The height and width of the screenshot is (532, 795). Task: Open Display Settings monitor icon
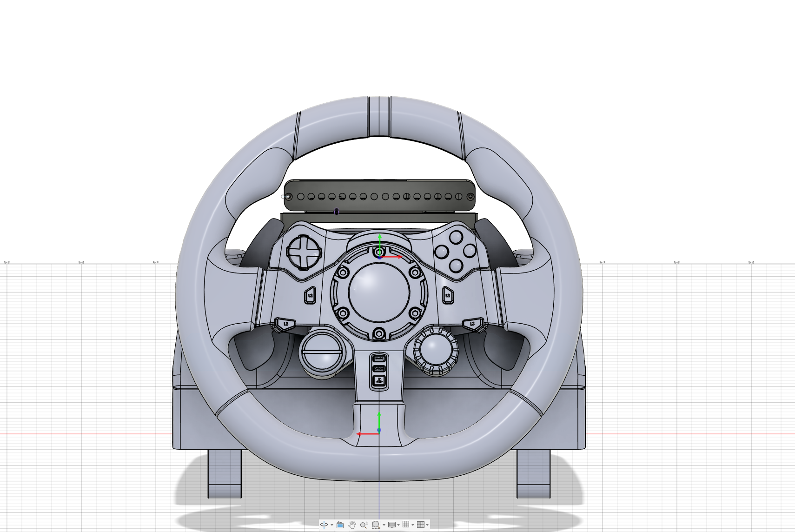392,525
